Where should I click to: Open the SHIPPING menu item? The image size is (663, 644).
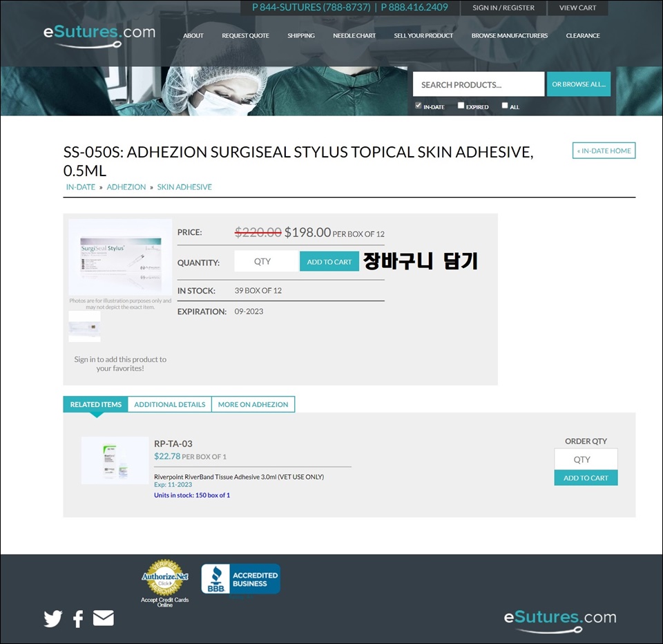pyautogui.click(x=301, y=35)
